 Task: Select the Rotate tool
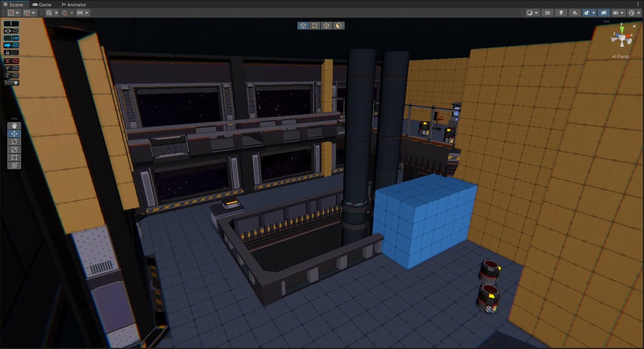point(14,142)
